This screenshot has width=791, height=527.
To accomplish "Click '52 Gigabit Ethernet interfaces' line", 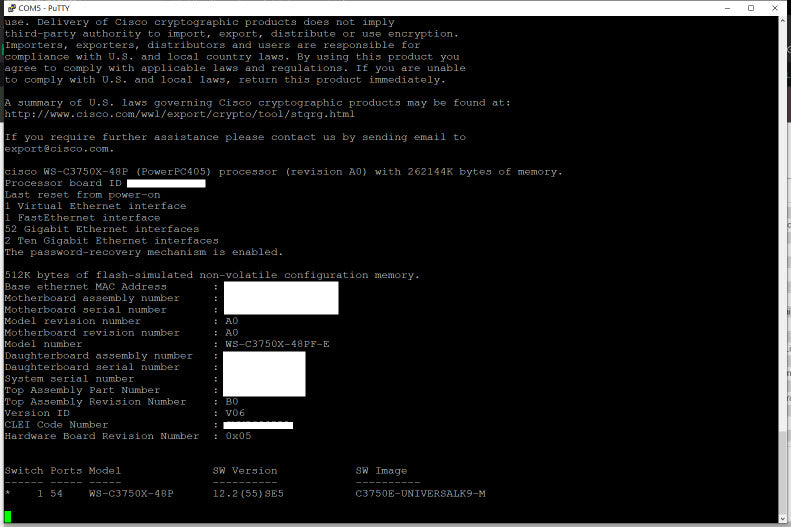I will point(102,229).
